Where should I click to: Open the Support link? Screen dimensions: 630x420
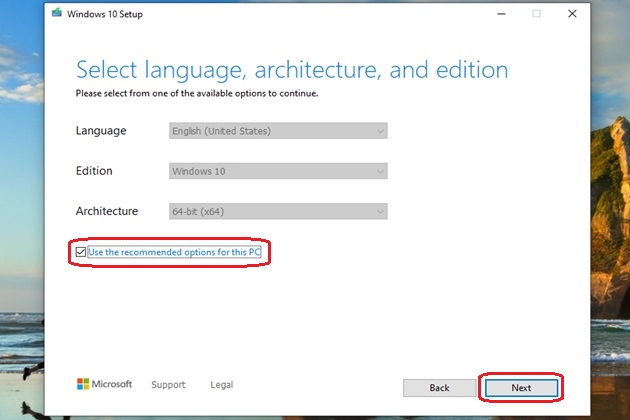coord(168,384)
